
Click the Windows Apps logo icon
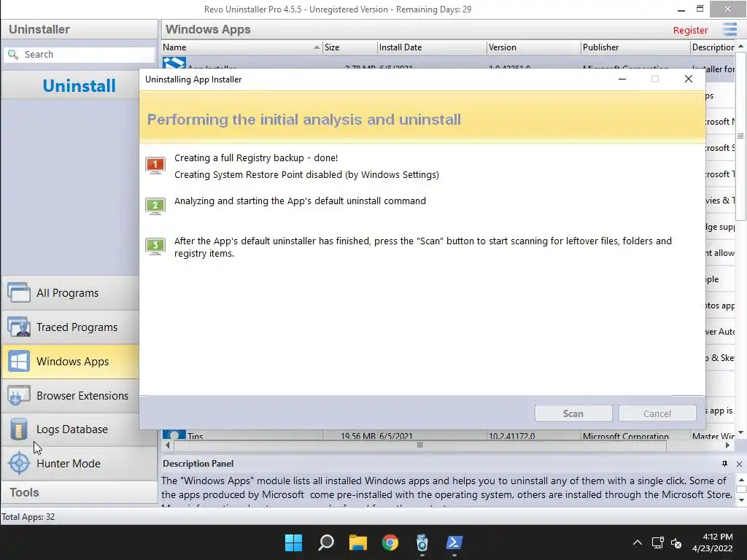(x=19, y=362)
